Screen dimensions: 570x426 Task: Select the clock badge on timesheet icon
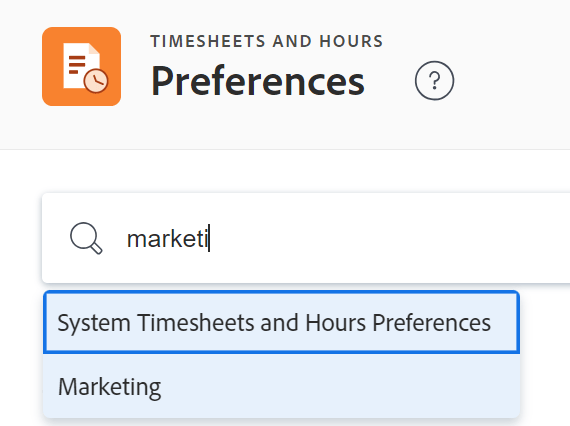pyautogui.click(x=96, y=80)
